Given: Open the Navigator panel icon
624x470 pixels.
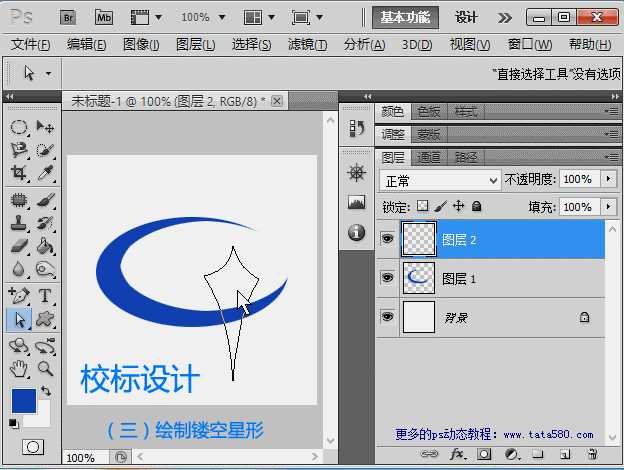Looking at the screenshot, I should pos(357,174).
